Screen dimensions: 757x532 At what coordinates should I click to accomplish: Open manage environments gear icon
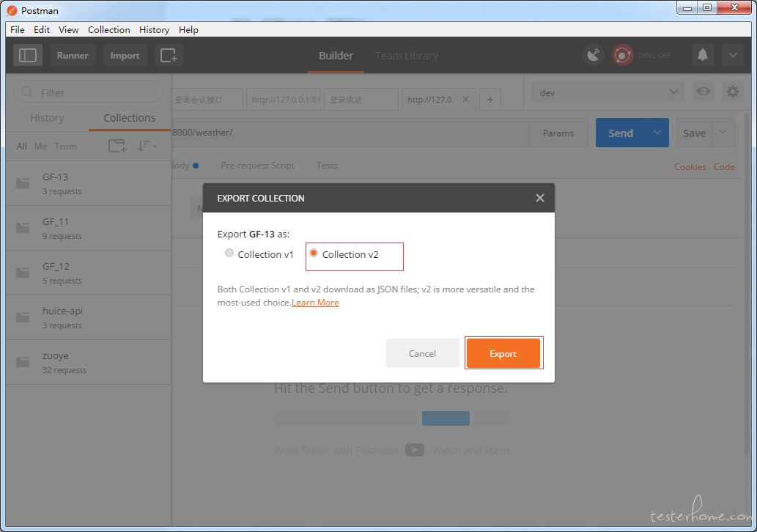[732, 92]
